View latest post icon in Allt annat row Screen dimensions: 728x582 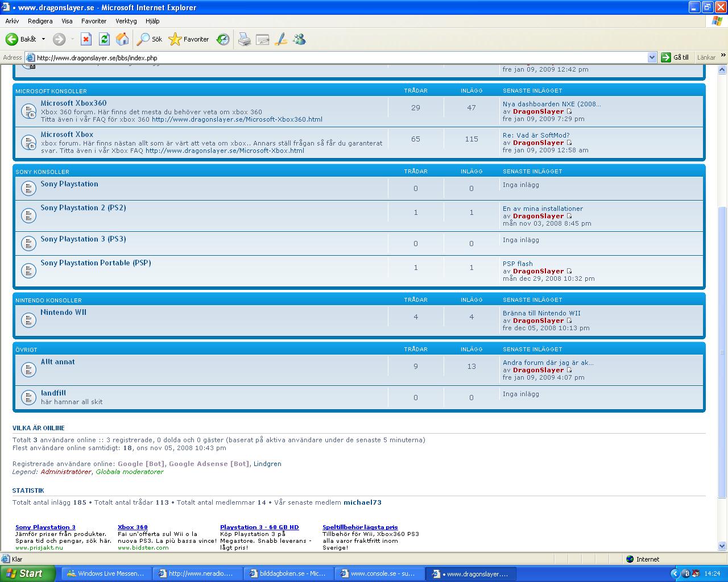tap(569, 370)
